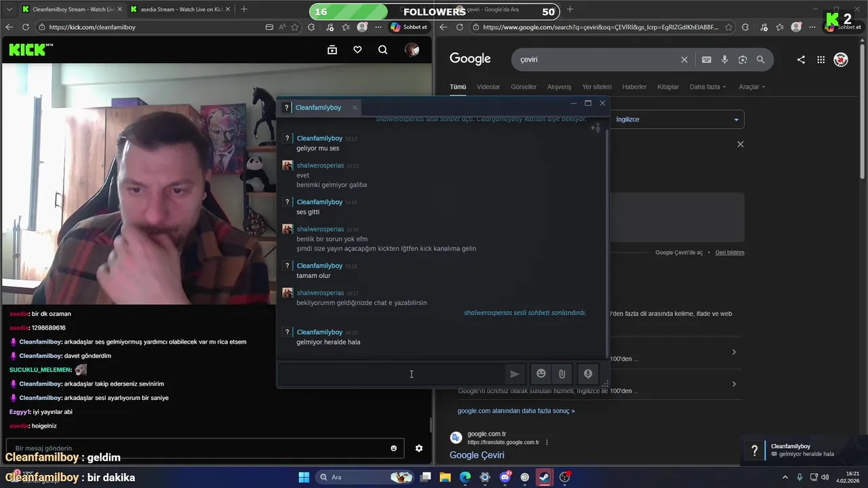Click the Google search magnifier button
This screenshot has height=488, width=868.
[x=760, y=60]
